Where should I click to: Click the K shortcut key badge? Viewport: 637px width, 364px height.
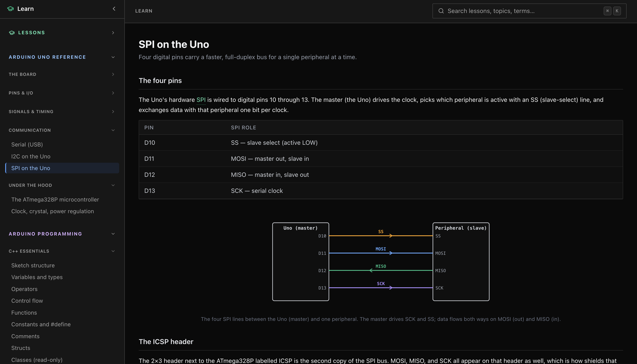click(x=617, y=11)
